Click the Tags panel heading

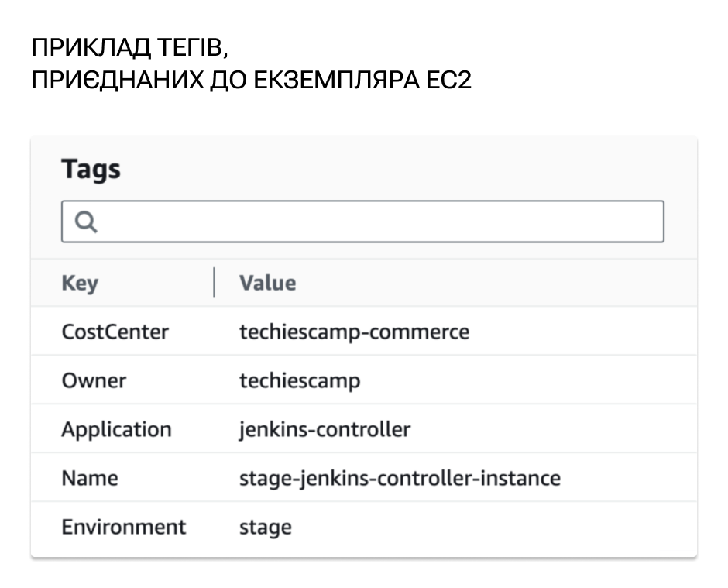[x=91, y=169]
